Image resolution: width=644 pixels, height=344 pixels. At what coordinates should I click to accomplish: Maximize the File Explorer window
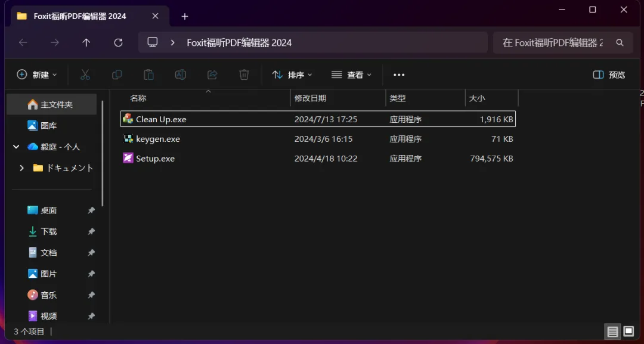click(x=592, y=10)
